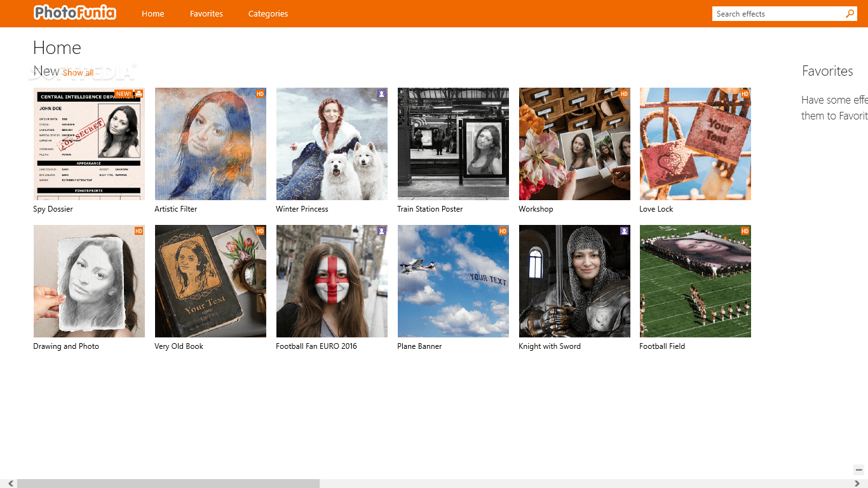The image size is (868, 488).
Task: Click the Very Old Book caption
Action: coord(179,346)
